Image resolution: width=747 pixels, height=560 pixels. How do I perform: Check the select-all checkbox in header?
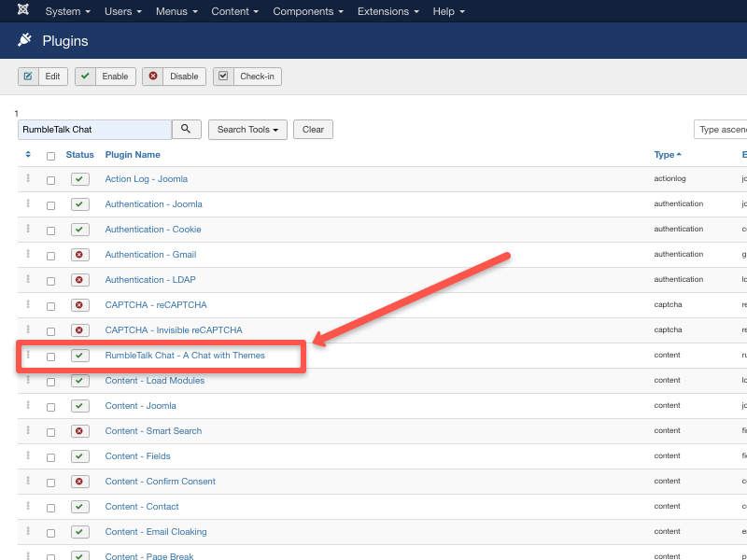(51, 156)
